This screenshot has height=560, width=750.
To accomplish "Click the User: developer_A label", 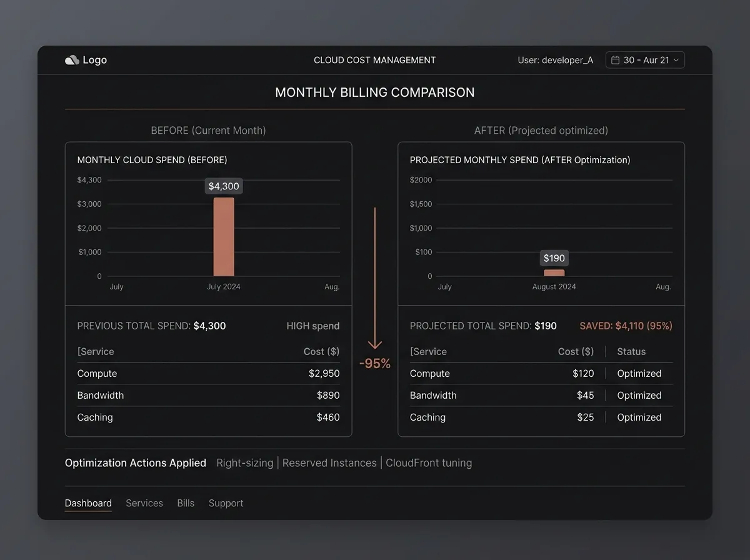I will (x=556, y=60).
